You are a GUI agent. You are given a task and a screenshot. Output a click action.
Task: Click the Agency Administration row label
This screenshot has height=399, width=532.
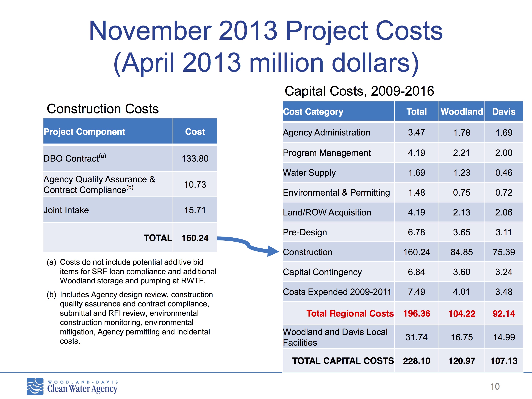tap(326, 132)
